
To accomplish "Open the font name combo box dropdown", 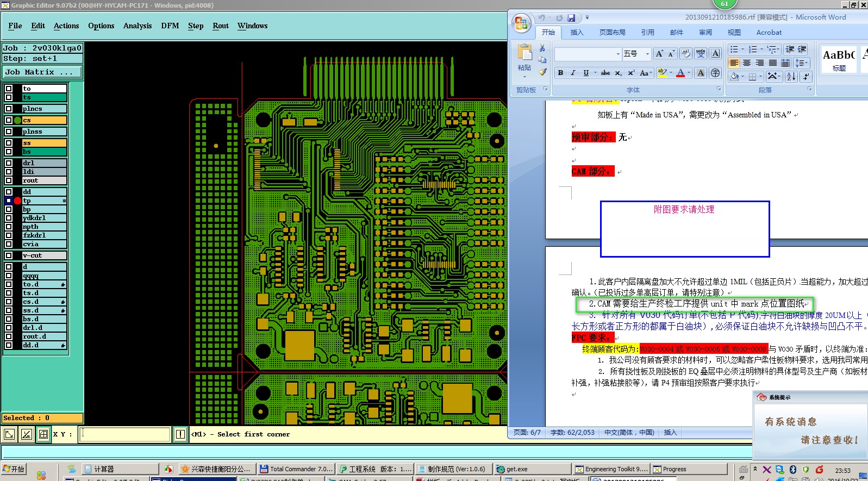I will tap(618, 54).
